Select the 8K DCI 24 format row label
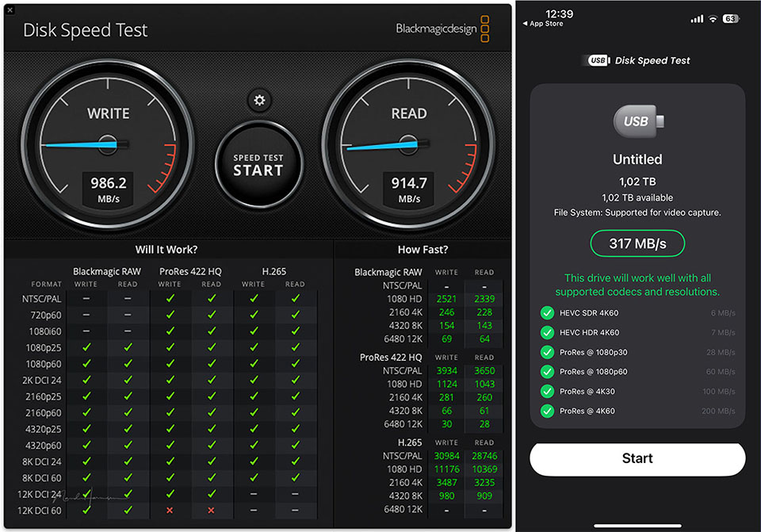The width and height of the screenshot is (761, 532). pyautogui.click(x=42, y=462)
